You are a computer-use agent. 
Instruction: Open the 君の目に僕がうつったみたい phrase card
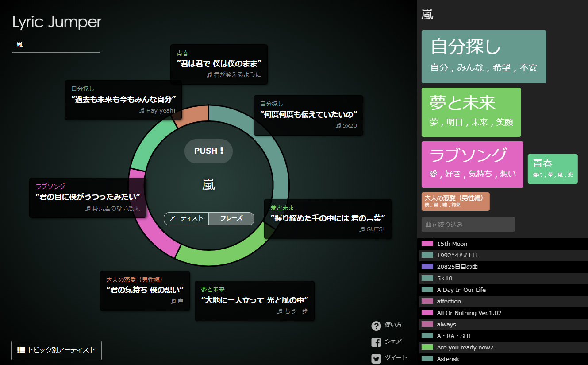88,198
